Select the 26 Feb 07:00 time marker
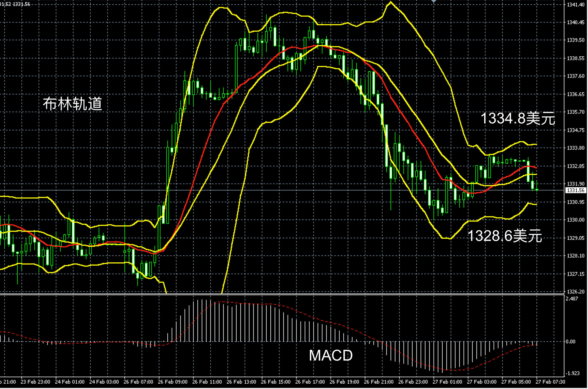588x389 pixels. pos(138,382)
